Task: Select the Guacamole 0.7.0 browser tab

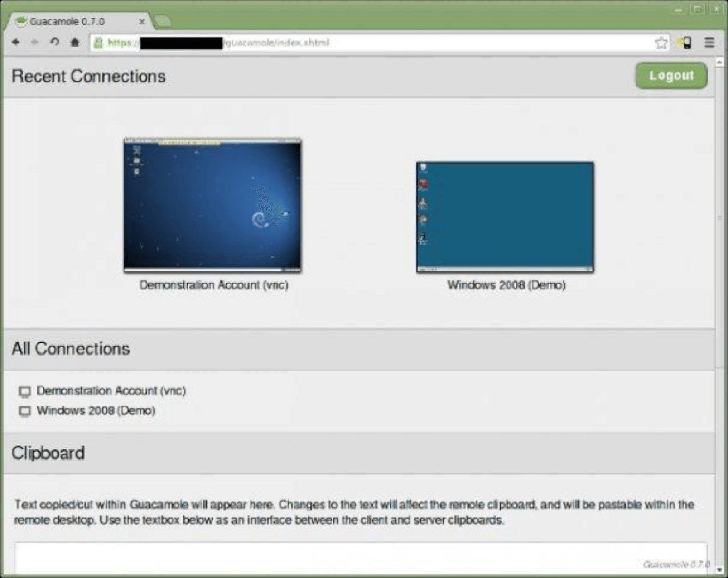Action: point(69,22)
